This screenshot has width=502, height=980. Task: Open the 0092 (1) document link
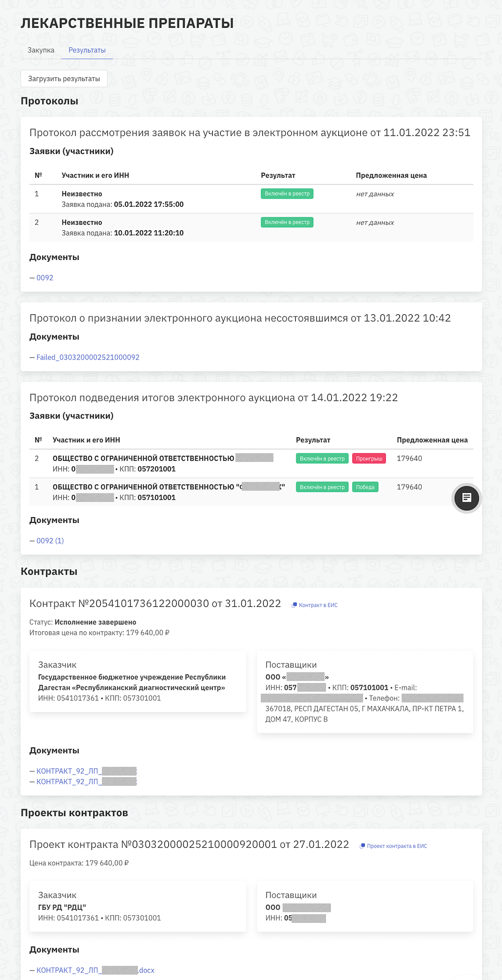pyautogui.click(x=50, y=541)
